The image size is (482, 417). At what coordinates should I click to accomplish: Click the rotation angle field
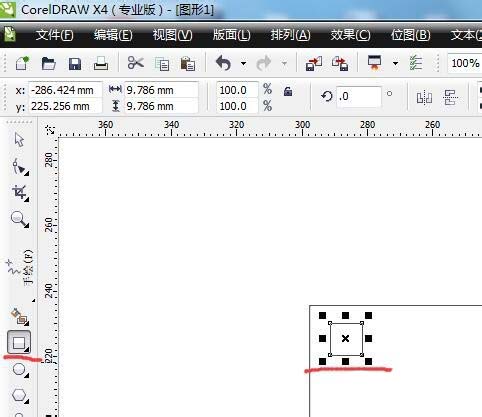(359, 97)
